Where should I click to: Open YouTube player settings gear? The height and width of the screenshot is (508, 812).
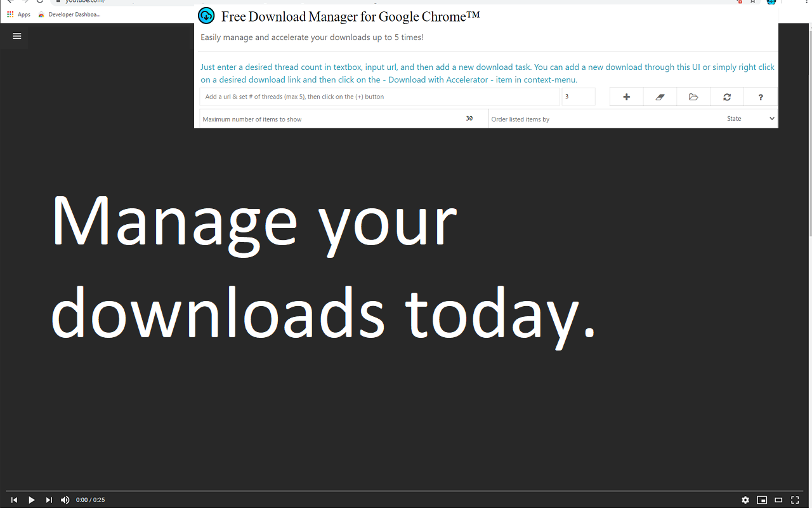click(745, 500)
